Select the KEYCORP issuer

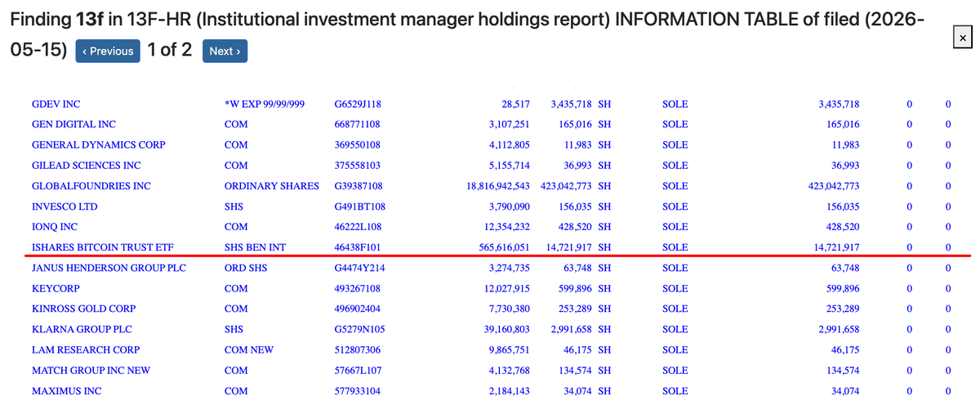(x=56, y=289)
